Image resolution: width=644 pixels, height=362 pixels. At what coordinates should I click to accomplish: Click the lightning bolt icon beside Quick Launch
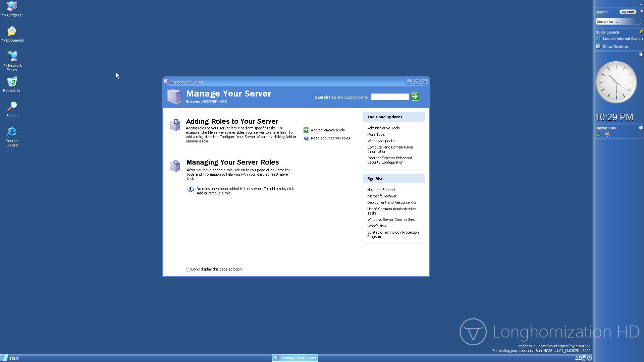641,32
